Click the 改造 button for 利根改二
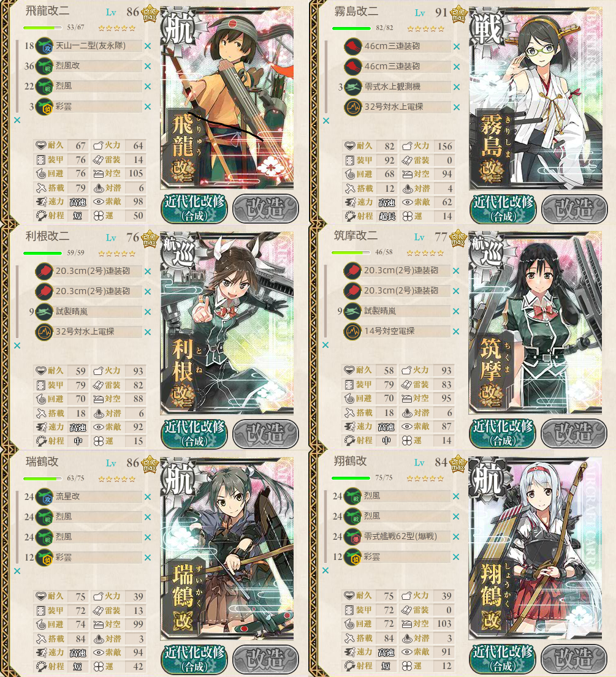Viewport: 616px width, 677px height. [265, 434]
